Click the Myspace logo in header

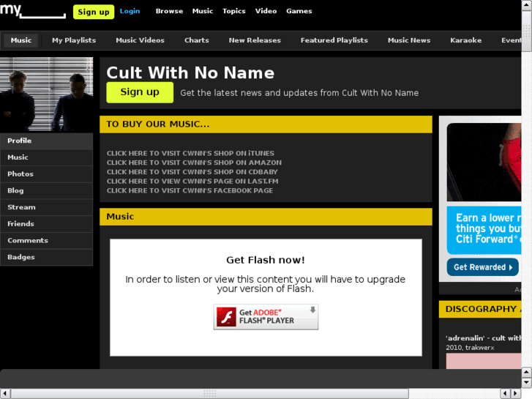tap(33, 11)
